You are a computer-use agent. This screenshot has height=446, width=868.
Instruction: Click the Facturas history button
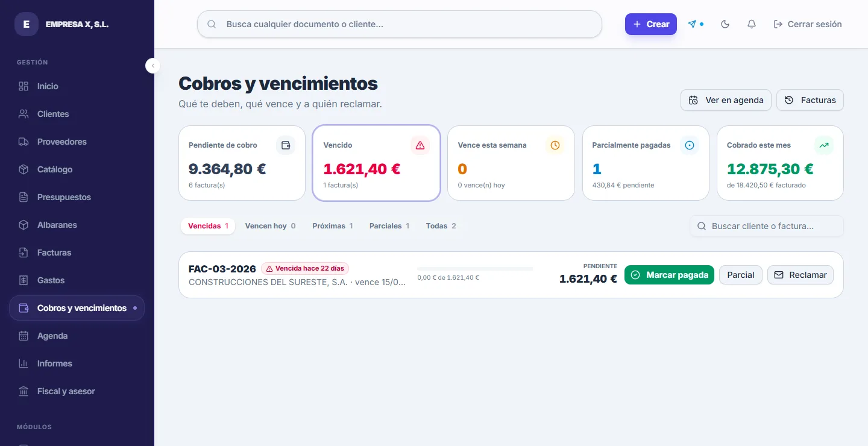point(810,100)
